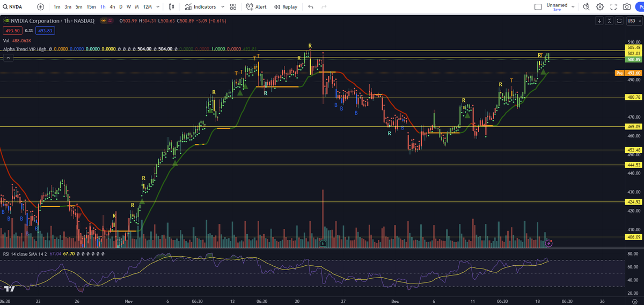Screen dimensions: 644x305
Task: Open the TradingView logo at bottom left
Action: tap(9, 288)
